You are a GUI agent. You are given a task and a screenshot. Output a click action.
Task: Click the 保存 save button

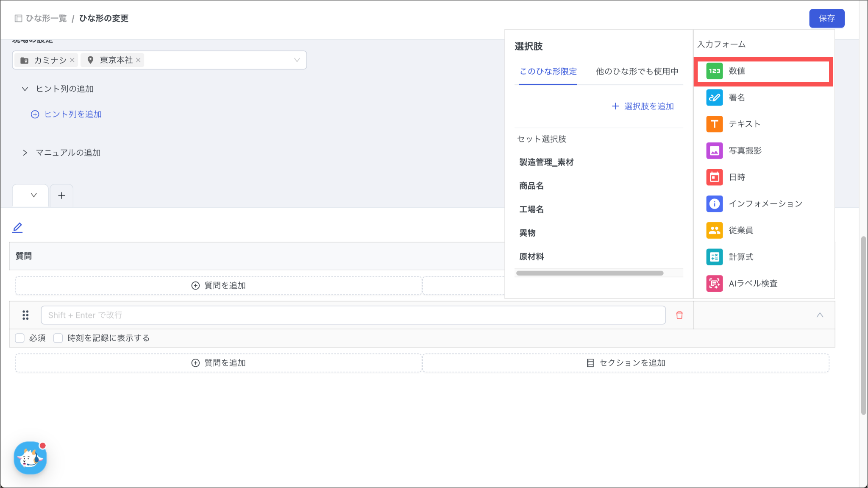click(x=826, y=18)
